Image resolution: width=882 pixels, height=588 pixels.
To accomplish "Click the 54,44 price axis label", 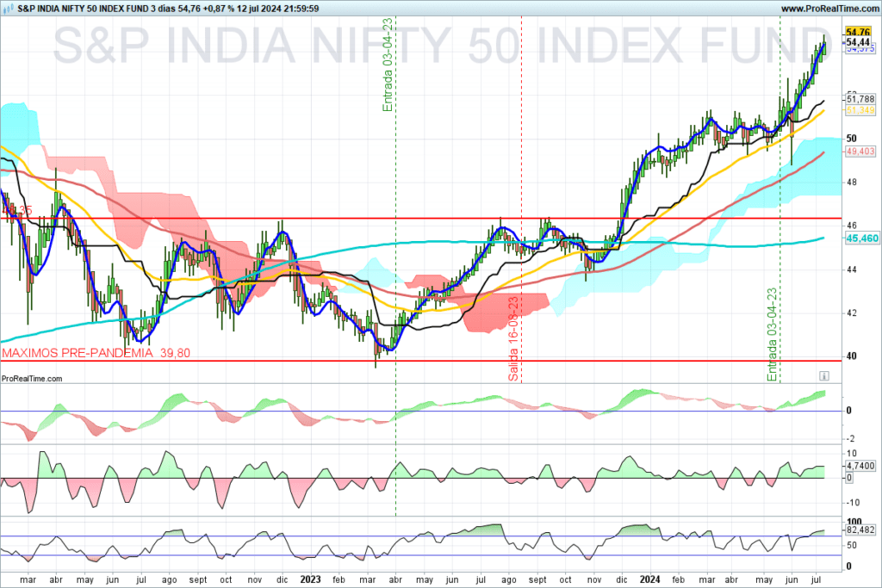I will click(859, 42).
